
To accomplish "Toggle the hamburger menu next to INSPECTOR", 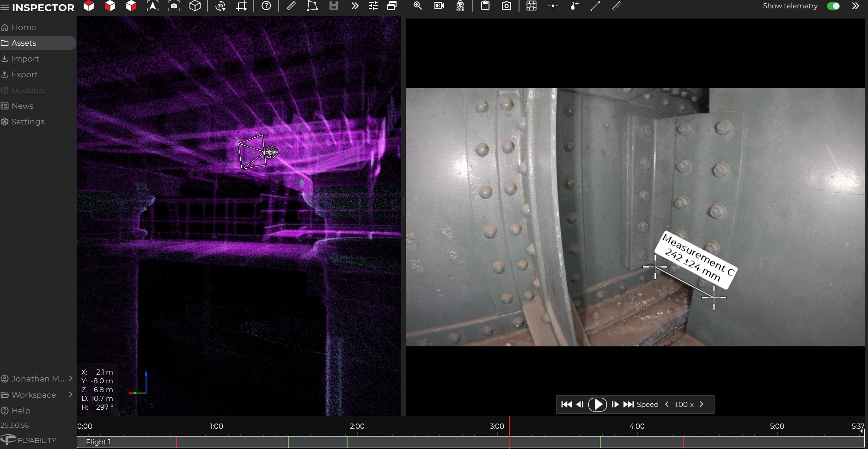I will 5,7.
